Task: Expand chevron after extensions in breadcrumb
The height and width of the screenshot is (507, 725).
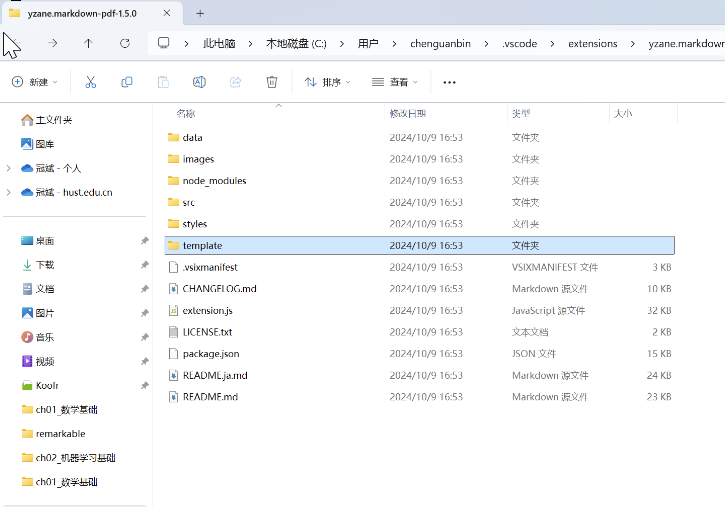Action: (x=633, y=43)
